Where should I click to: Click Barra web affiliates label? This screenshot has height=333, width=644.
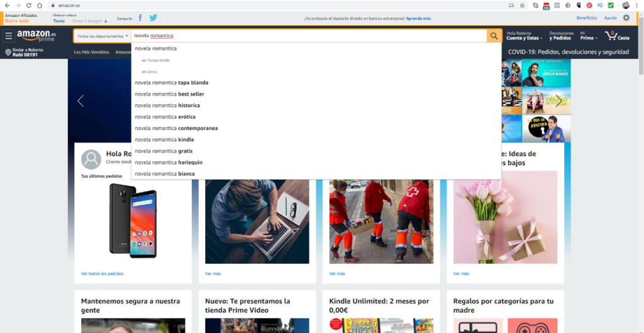click(x=17, y=21)
